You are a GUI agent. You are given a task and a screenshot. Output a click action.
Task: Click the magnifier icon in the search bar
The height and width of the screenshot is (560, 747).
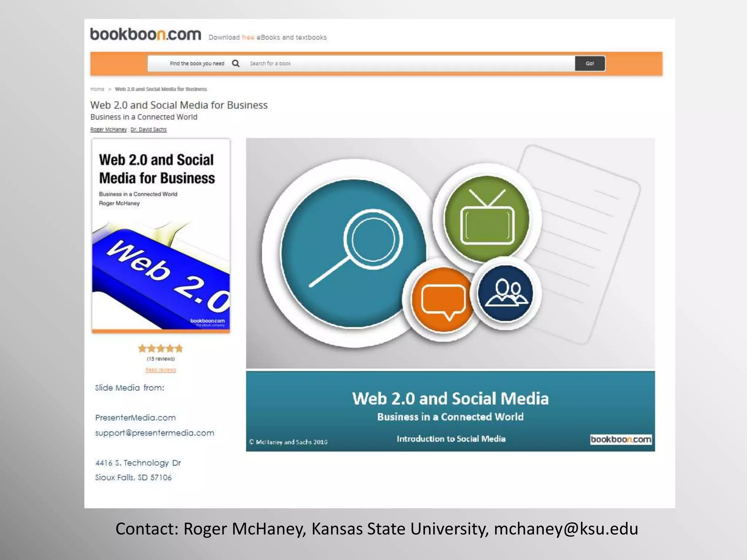[x=236, y=63]
